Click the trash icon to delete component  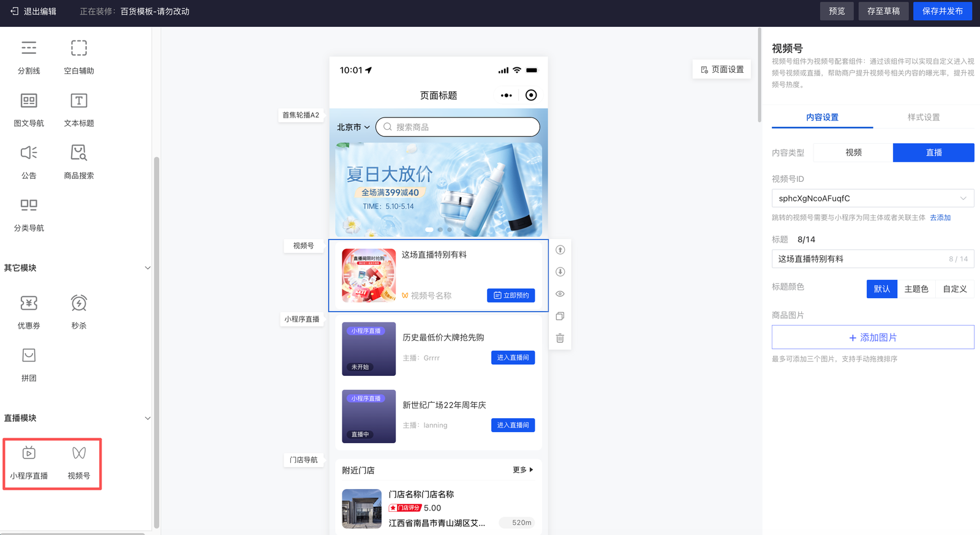(560, 339)
